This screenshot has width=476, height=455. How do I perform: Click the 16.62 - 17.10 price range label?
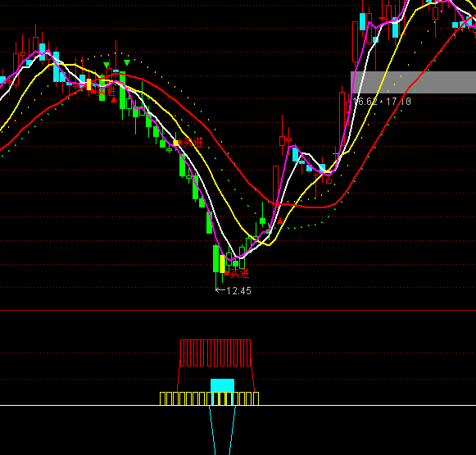point(382,102)
